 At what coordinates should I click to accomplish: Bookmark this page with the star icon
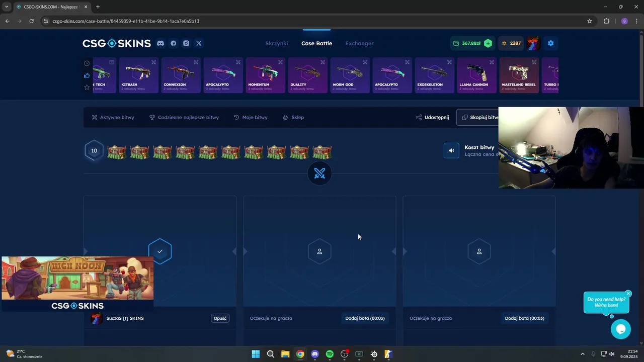pos(590,21)
